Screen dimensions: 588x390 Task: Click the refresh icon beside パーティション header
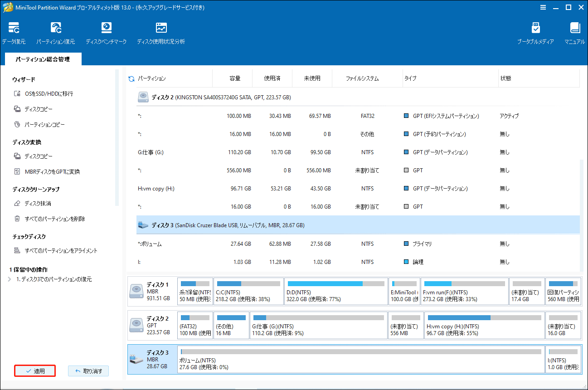click(131, 78)
